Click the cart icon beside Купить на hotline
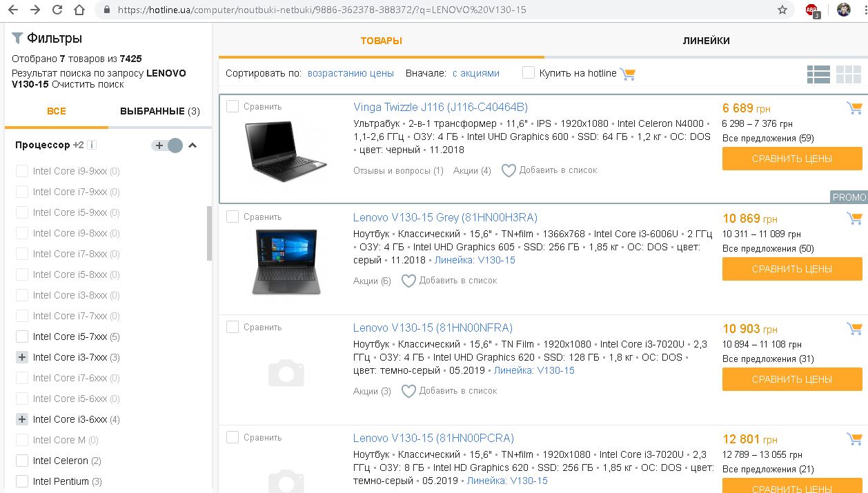This screenshot has width=868, height=493. [627, 74]
